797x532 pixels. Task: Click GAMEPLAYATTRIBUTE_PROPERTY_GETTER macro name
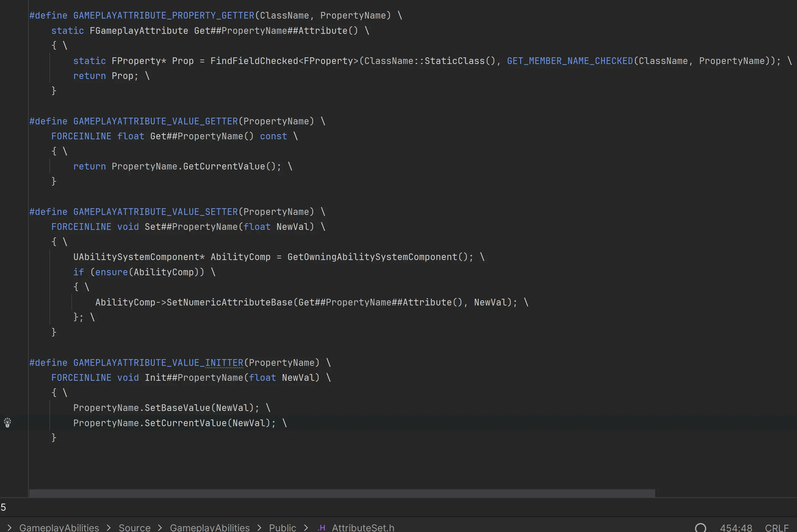coord(163,16)
